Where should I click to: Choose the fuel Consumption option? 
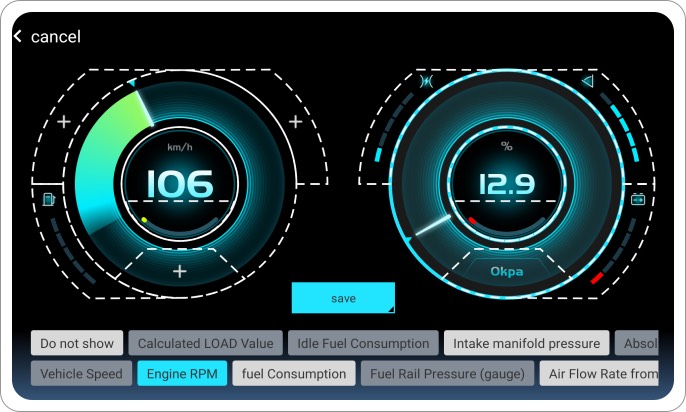tap(294, 374)
